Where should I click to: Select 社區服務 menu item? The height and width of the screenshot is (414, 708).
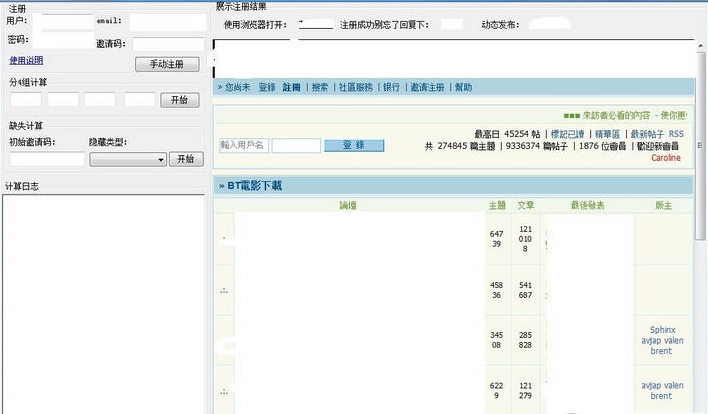(355, 87)
